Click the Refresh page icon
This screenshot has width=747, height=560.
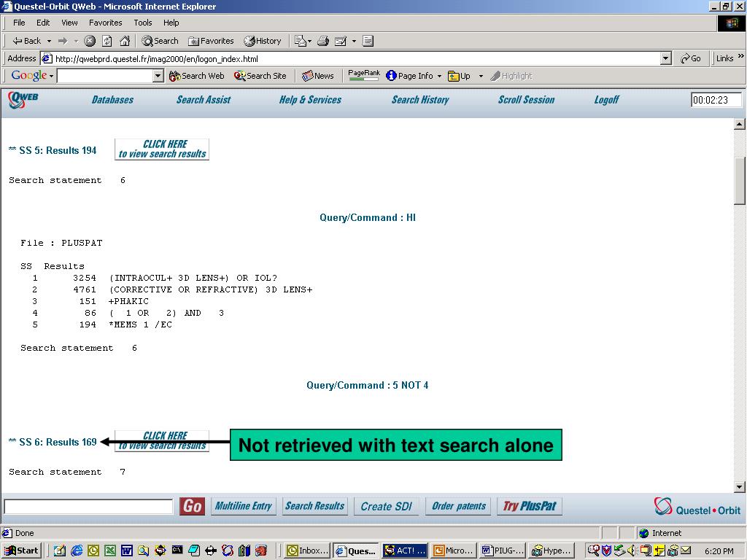coord(107,41)
